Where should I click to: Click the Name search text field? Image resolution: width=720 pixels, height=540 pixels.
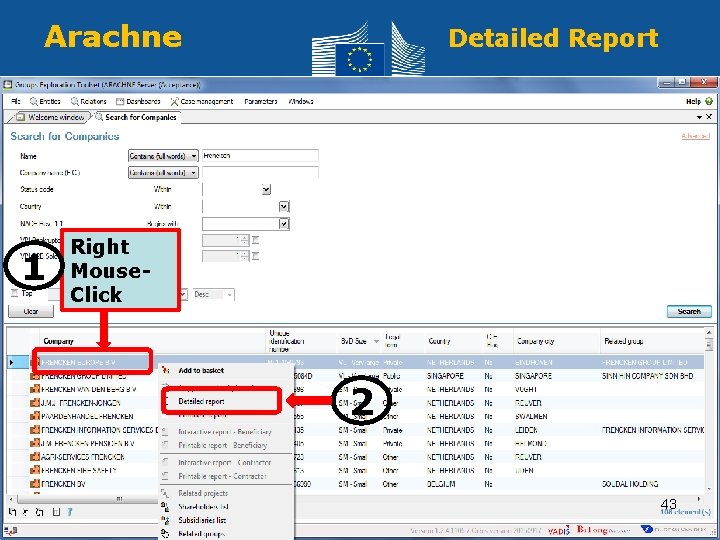click(x=260, y=156)
